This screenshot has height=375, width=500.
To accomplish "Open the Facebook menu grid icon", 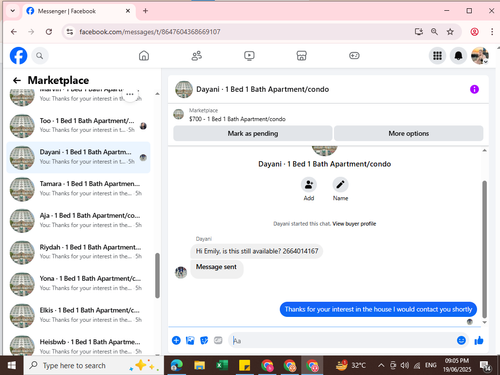I will pos(437,56).
